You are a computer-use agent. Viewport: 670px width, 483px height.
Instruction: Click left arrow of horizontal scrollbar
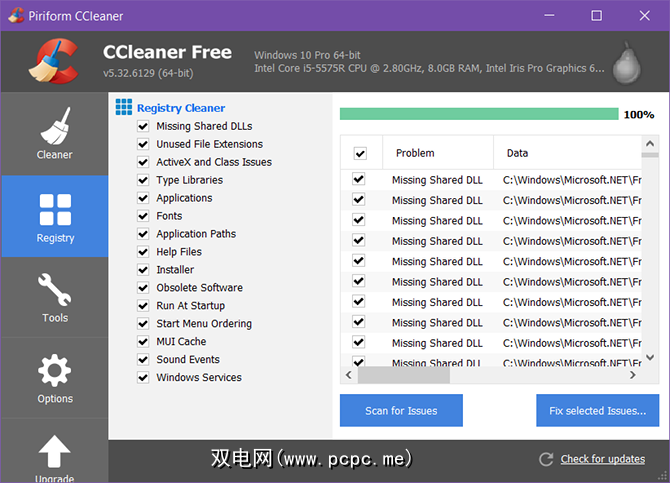[349, 375]
